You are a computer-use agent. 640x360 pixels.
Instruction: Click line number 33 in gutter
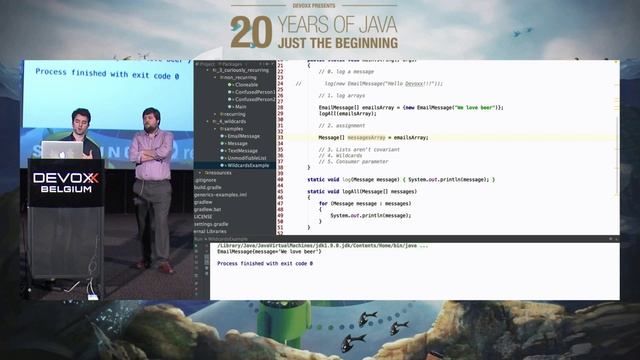point(280,138)
